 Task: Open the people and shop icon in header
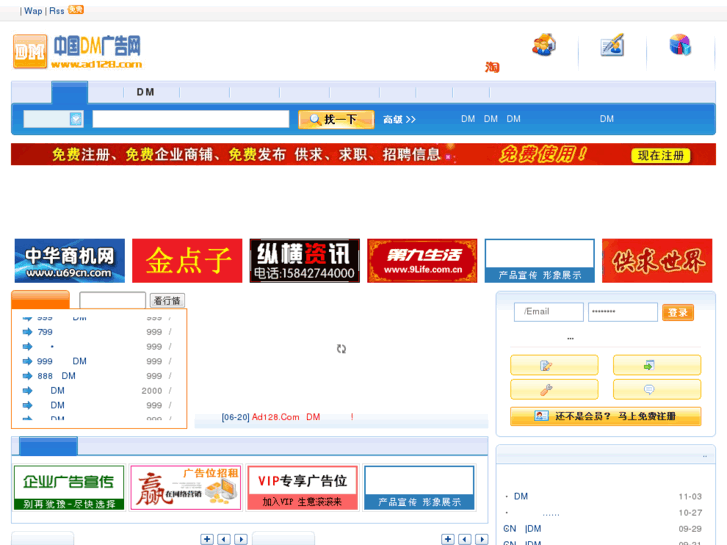click(544, 45)
